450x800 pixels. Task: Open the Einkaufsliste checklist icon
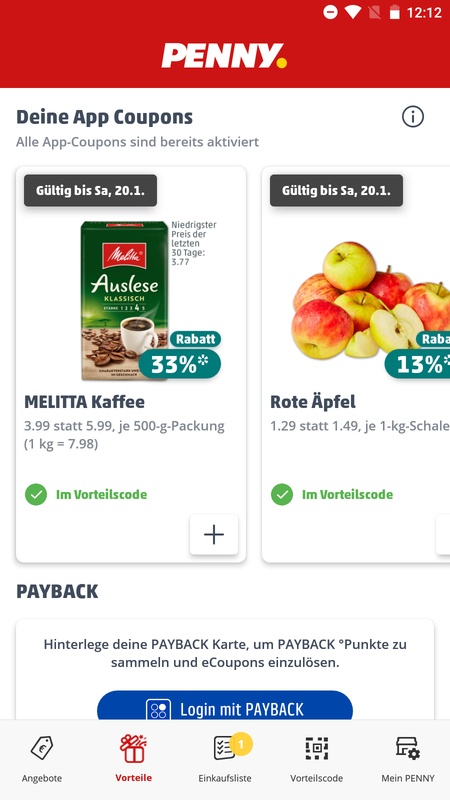(224, 748)
